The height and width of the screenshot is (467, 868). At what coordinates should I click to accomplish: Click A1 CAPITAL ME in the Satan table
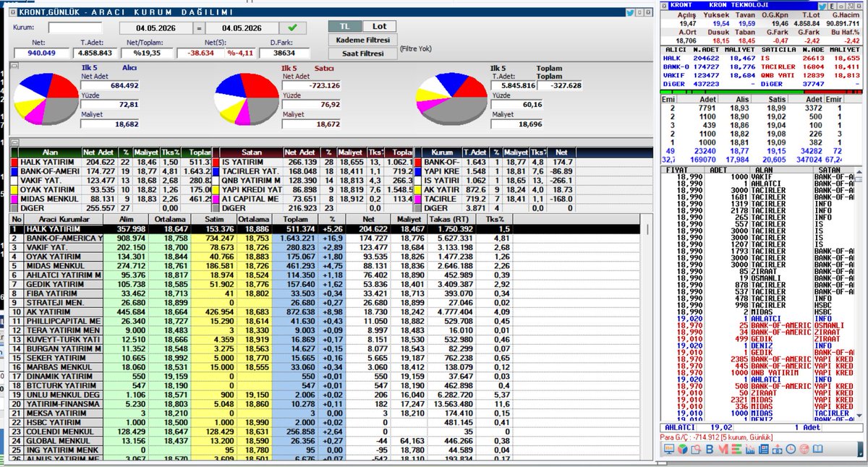tap(250, 200)
